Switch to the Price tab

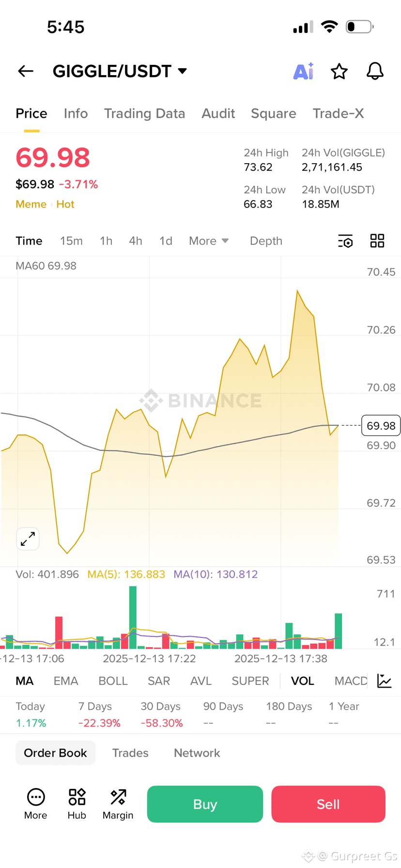click(x=31, y=113)
